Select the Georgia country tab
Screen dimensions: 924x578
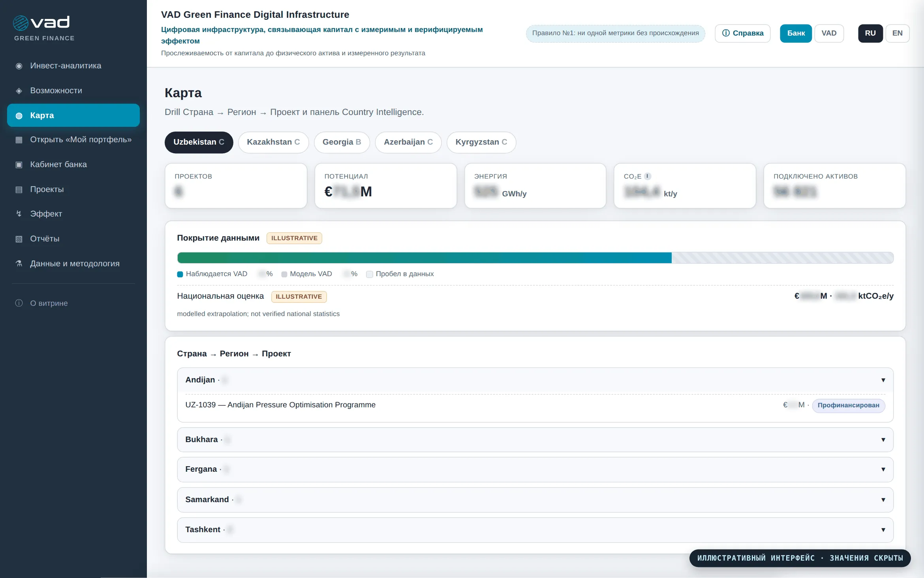pos(342,142)
